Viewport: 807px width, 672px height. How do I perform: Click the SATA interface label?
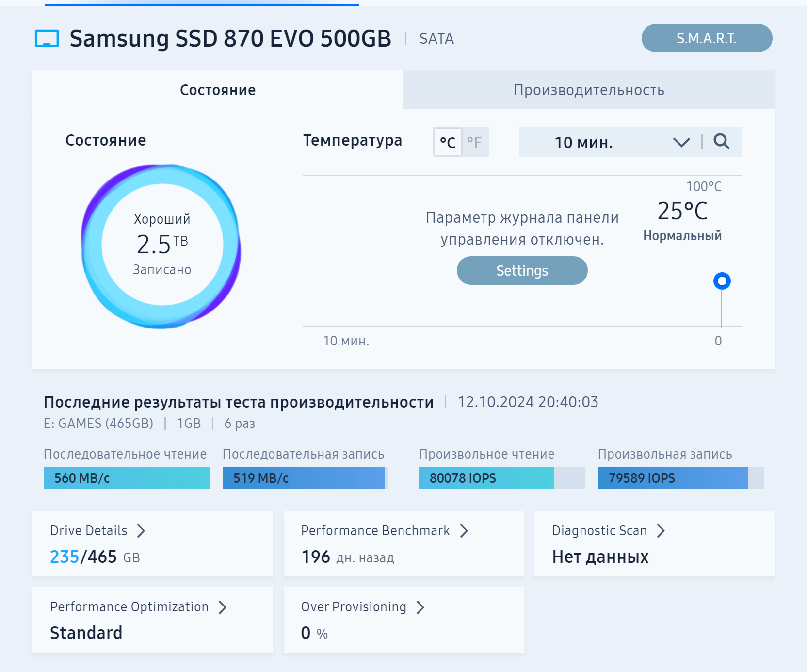click(x=436, y=38)
